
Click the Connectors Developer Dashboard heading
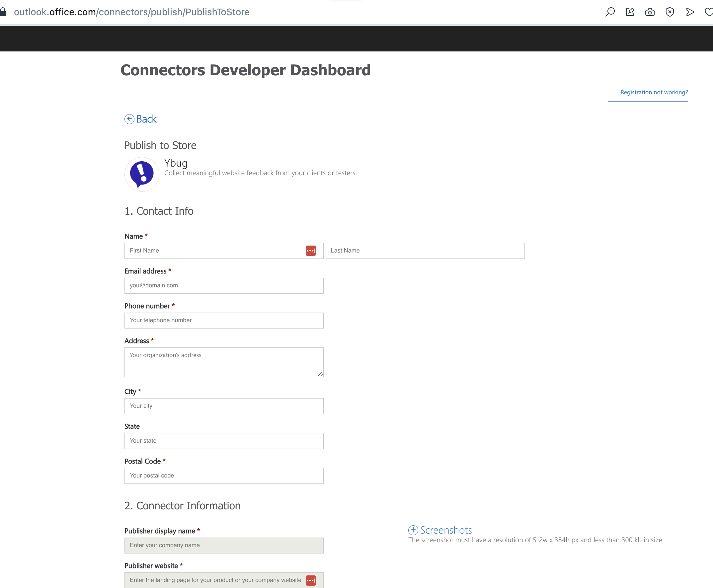(x=245, y=70)
